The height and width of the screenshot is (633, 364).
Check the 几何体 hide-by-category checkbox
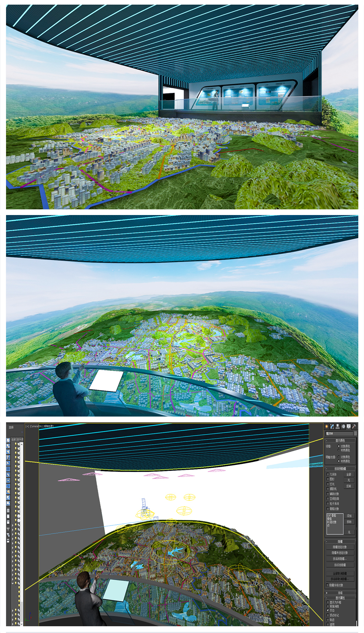(328, 474)
